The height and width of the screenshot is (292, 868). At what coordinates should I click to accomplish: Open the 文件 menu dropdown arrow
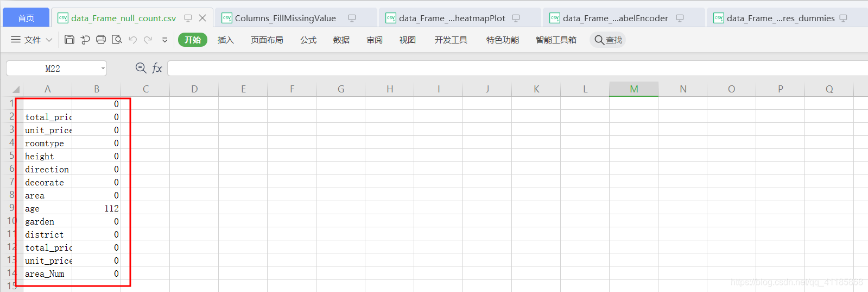pyautogui.click(x=49, y=40)
